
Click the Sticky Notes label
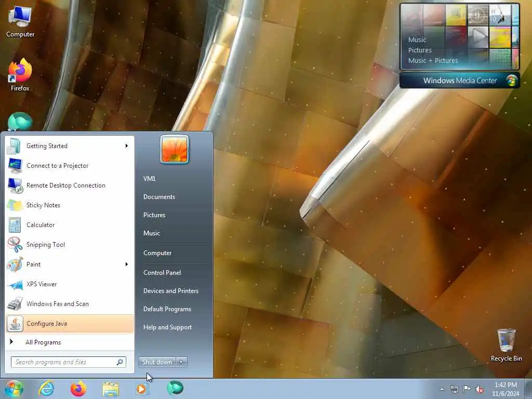[44, 205]
